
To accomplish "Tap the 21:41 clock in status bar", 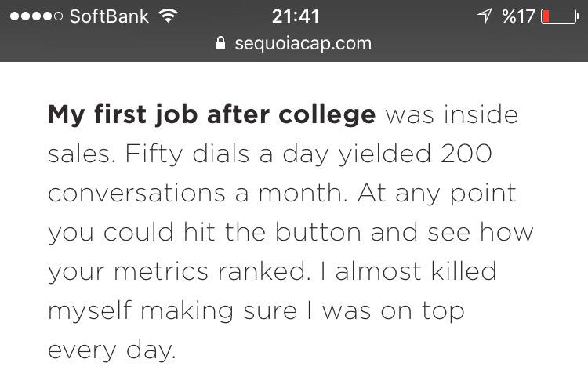I will (295, 16).
